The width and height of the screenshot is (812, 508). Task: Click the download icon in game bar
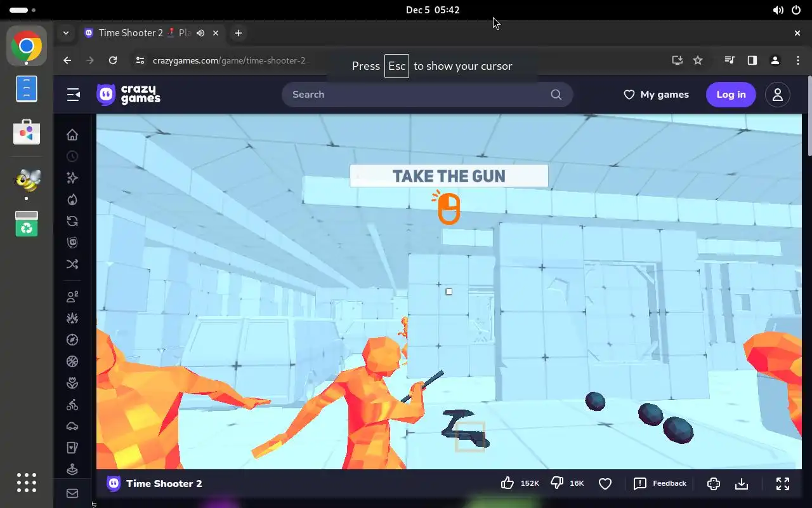(x=742, y=484)
